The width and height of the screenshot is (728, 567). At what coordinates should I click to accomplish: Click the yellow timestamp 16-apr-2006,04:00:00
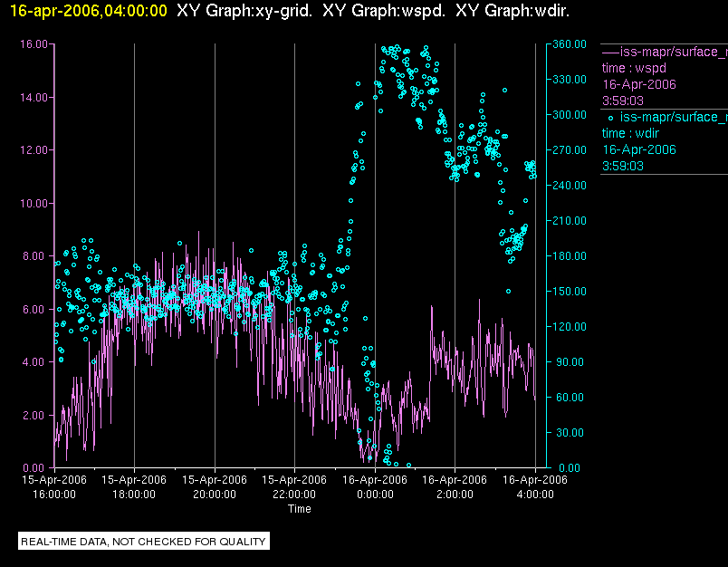(88, 11)
